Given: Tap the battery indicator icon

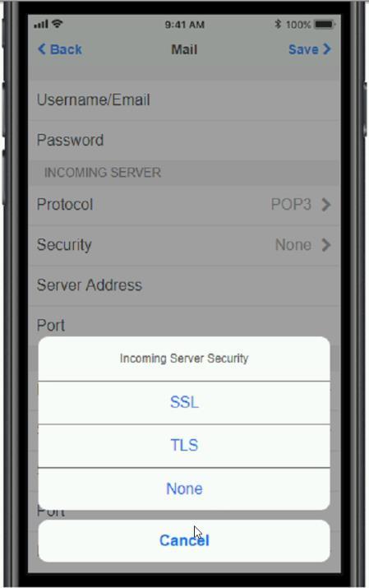Looking at the screenshot, I should [325, 25].
